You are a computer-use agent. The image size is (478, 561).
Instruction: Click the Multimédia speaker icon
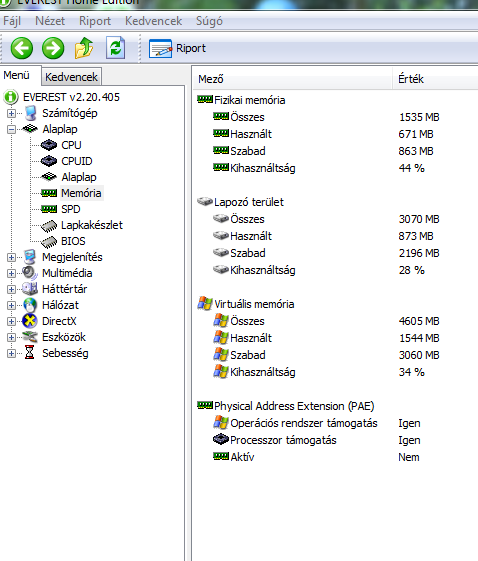[x=30, y=273]
